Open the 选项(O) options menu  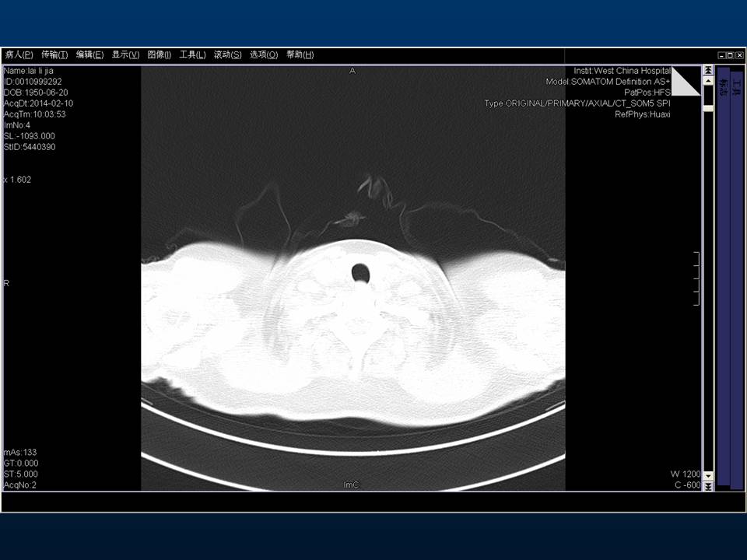pyautogui.click(x=264, y=55)
